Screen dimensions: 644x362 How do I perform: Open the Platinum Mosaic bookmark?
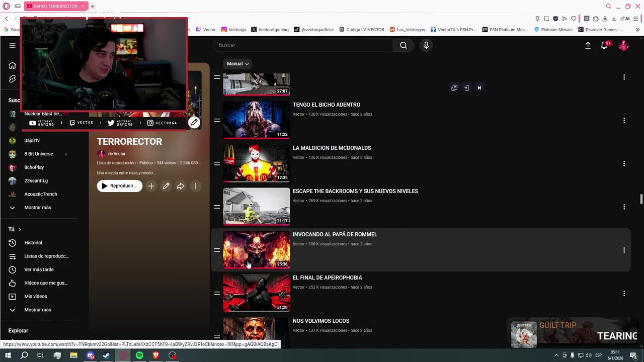553,30
